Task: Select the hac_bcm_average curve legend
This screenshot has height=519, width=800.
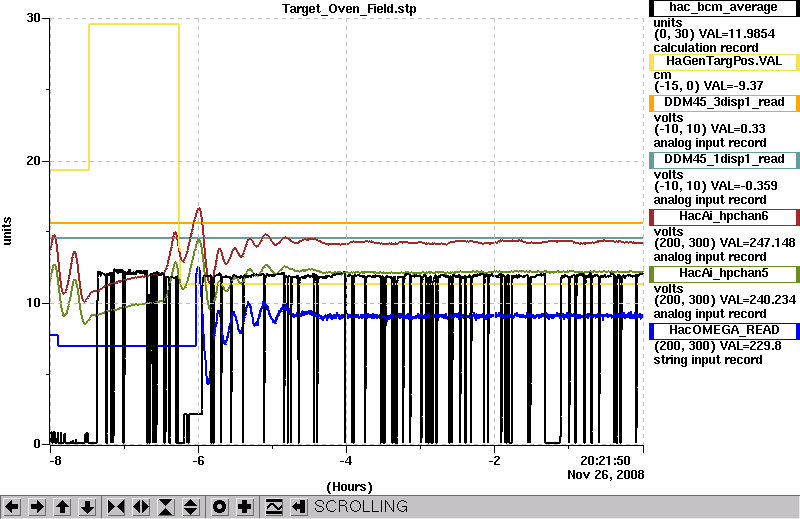Action: point(724,8)
